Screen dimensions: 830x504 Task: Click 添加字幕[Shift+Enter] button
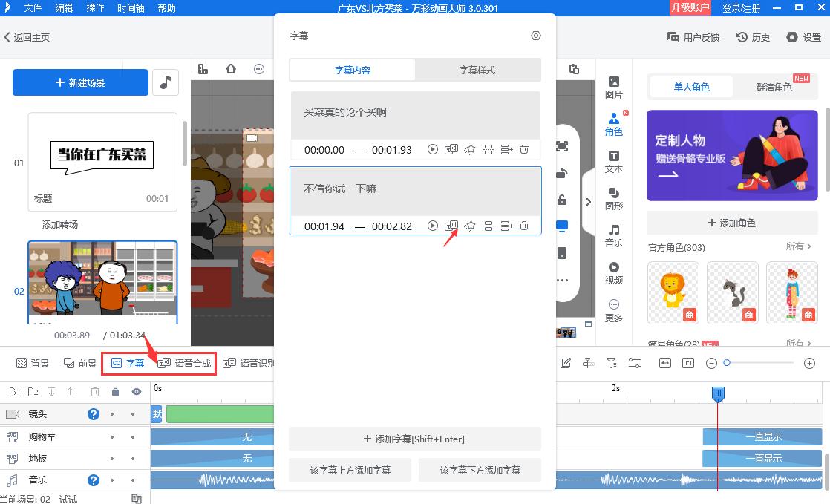(x=415, y=439)
